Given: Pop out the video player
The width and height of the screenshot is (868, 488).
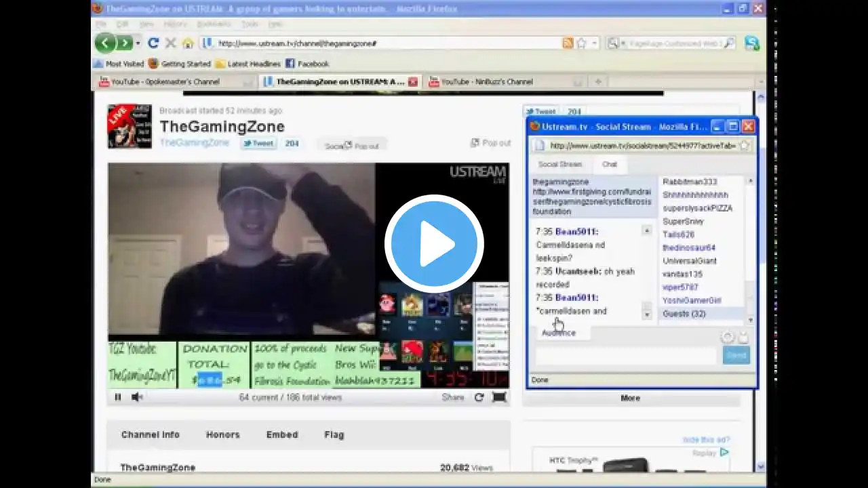Looking at the screenshot, I should (x=490, y=143).
